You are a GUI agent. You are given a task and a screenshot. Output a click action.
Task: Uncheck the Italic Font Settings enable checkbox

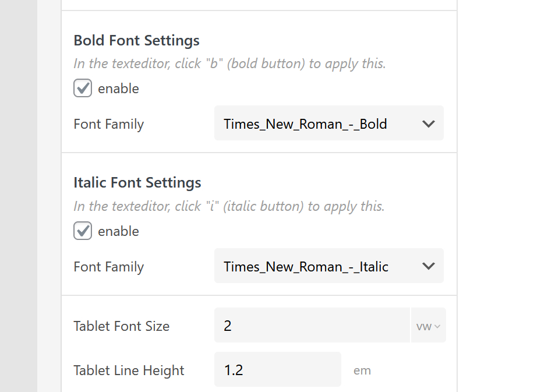click(x=83, y=231)
